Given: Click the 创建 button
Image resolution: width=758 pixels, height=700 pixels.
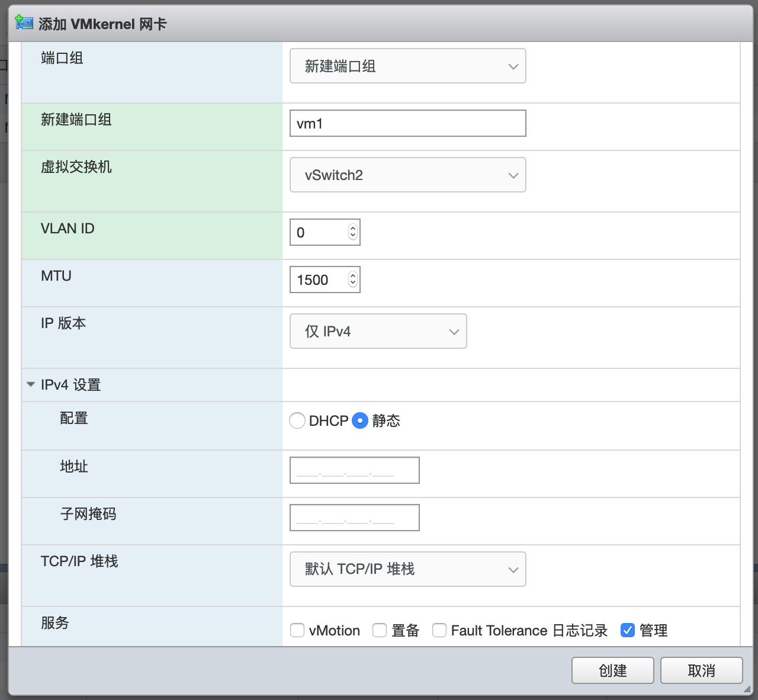Looking at the screenshot, I should [612, 670].
